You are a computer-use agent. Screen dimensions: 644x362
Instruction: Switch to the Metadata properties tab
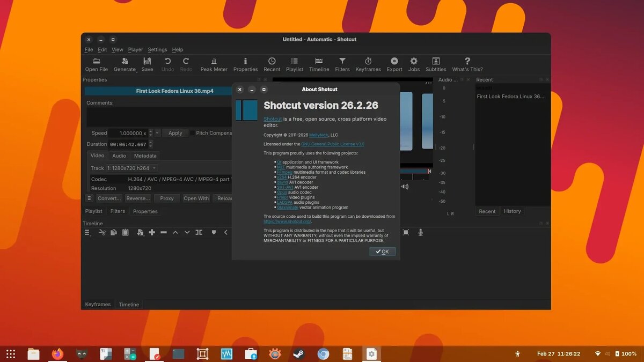pos(145,156)
